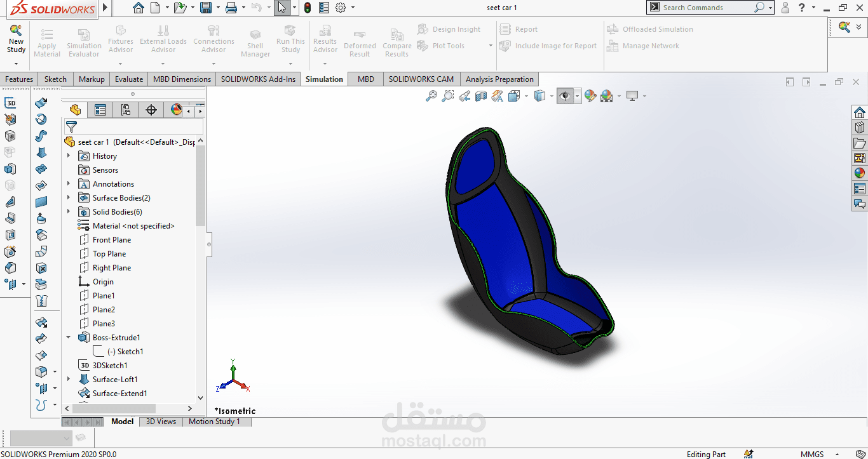The image size is (868, 459).
Task: Open the Help question mark icon
Action: point(803,8)
